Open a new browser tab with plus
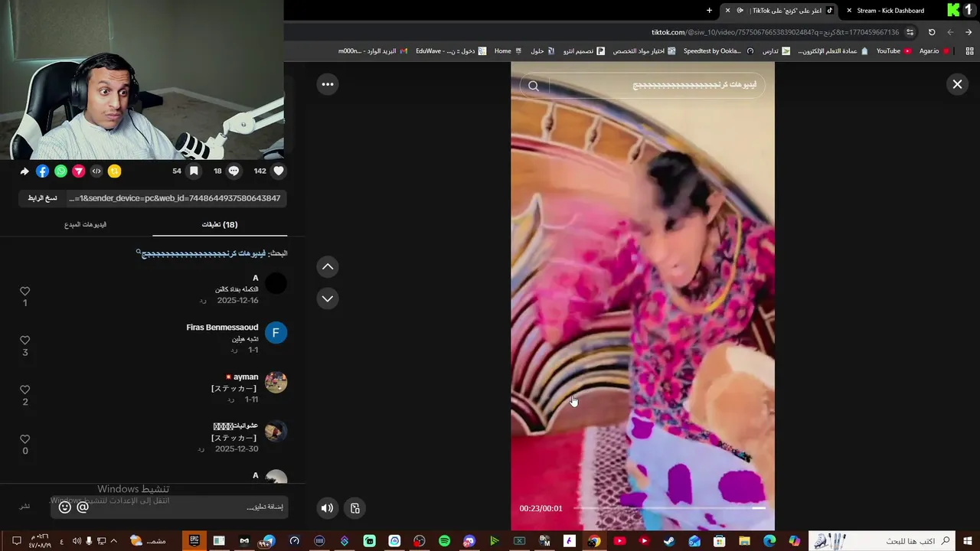 709,11
